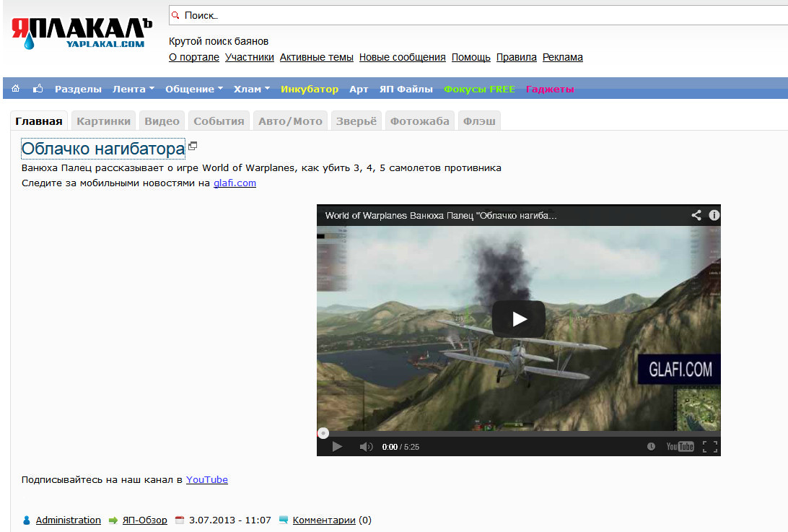Viewport: 788px width, 532px height.
Task: Click the video info icon
Action: pos(714,215)
